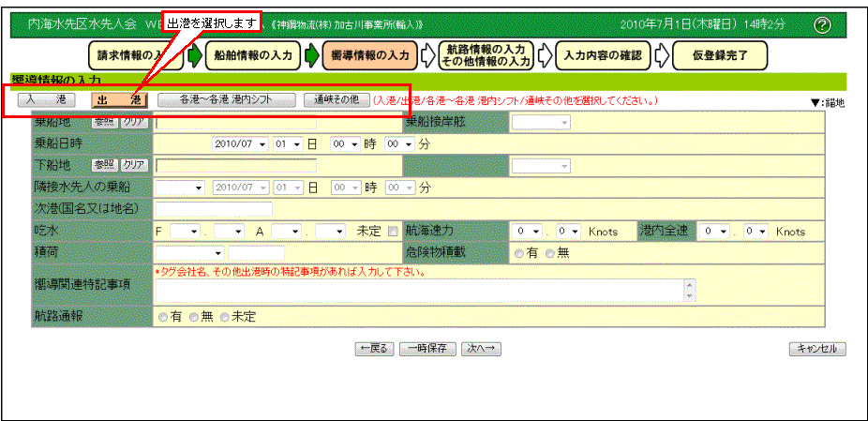Select the 入港 arrival button
Screen dimensions: 868x421
(x=46, y=99)
